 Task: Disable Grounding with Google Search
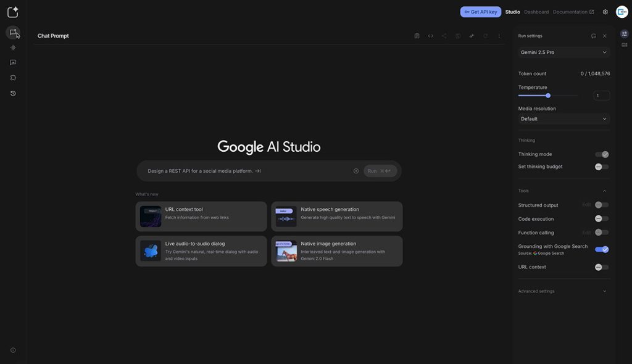point(602,249)
